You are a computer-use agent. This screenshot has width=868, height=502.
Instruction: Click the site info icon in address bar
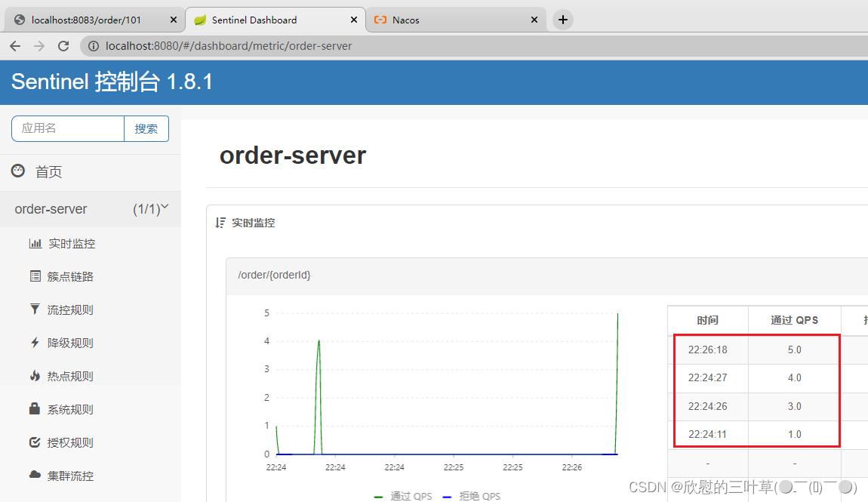[94, 46]
